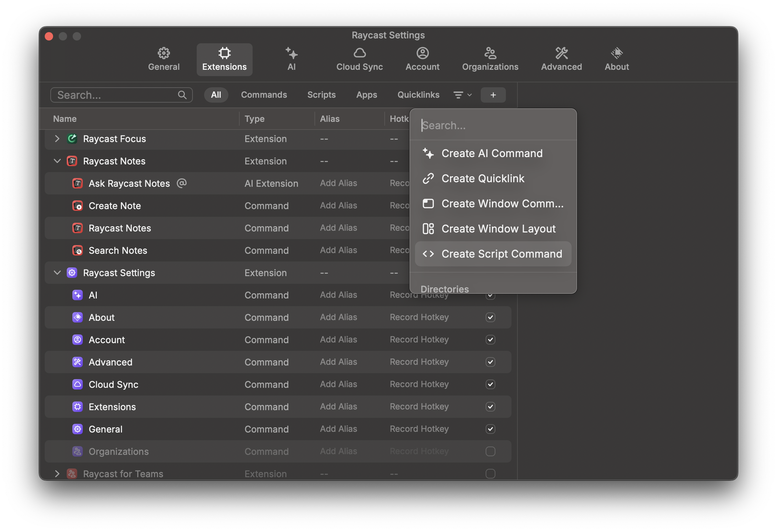The image size is (777, 532).
Task: Collapse the Raycast Notes extension group
Action: pyautogui.click(x=57, y=161)
